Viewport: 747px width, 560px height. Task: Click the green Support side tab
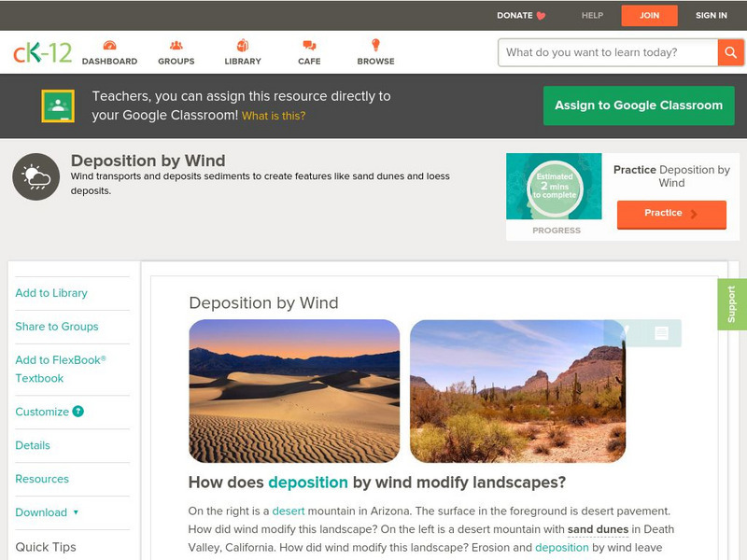click(x=732, y=304)
